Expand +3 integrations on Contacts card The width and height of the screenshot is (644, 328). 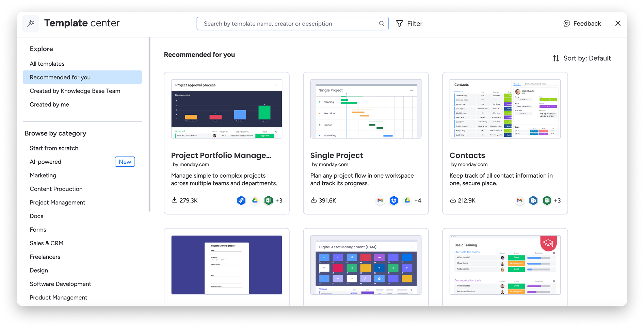pyautogui.click(x=557, y=200)
